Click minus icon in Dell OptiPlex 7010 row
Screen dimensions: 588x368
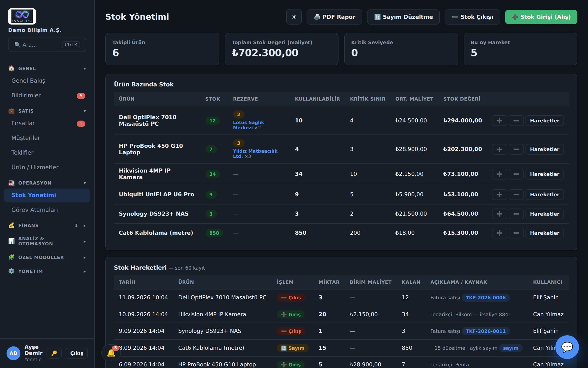tap(516, 120)
